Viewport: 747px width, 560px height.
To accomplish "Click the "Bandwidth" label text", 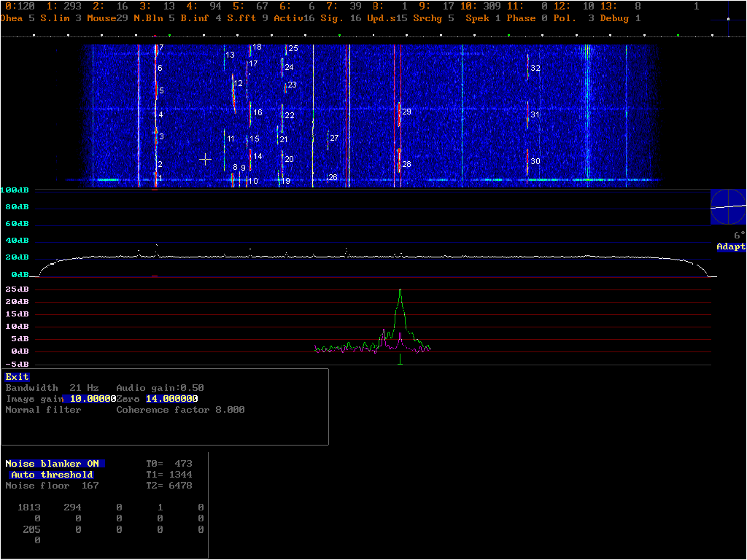I will [x=32, y=388].
